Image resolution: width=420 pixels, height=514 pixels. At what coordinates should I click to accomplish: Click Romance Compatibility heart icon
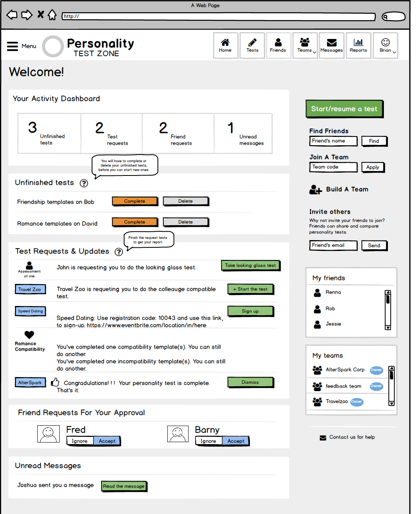click(29, 335)
